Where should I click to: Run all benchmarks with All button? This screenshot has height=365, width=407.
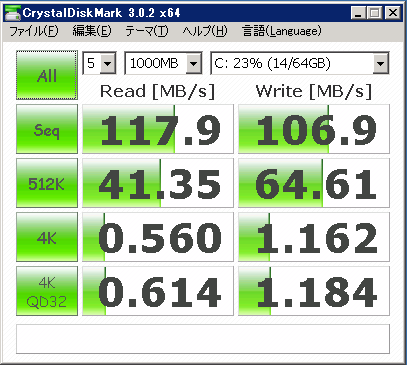47,75
